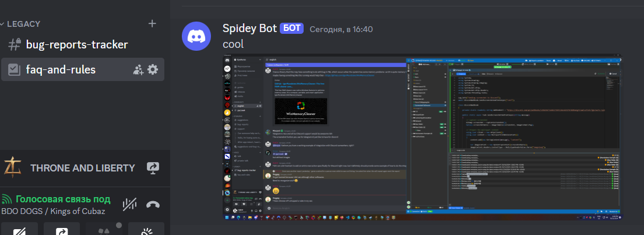Click the invite people icon on faq-and-rules
Image resolution: width=644 pixels, height=235 pixels.
(x=138, y=69)
